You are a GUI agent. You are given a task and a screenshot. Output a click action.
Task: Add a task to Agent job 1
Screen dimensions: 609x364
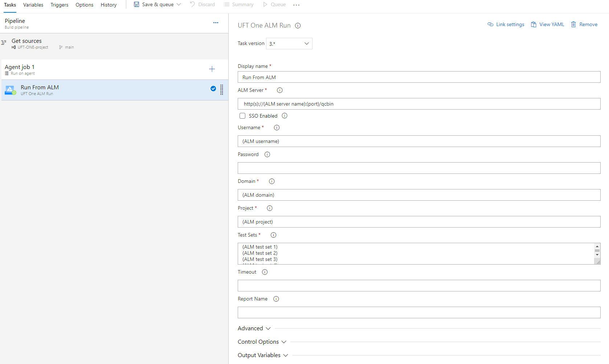[x=212, y=69]
